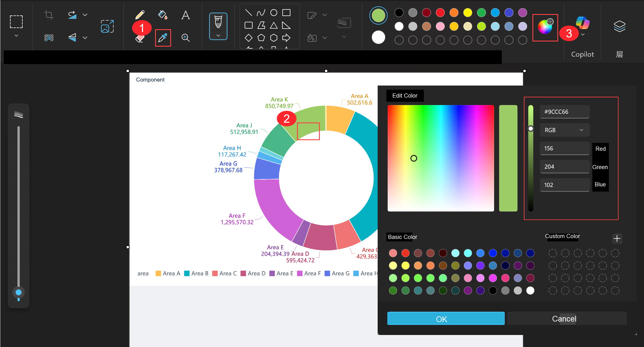Screen dimensions: 644x347
Task: Select the Color picker eyedropper tool
Action: (x=163, y=37)
